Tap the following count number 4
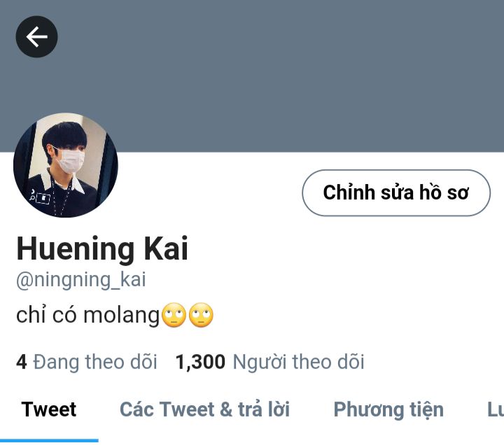504x445 pixels. pos(21,362)
